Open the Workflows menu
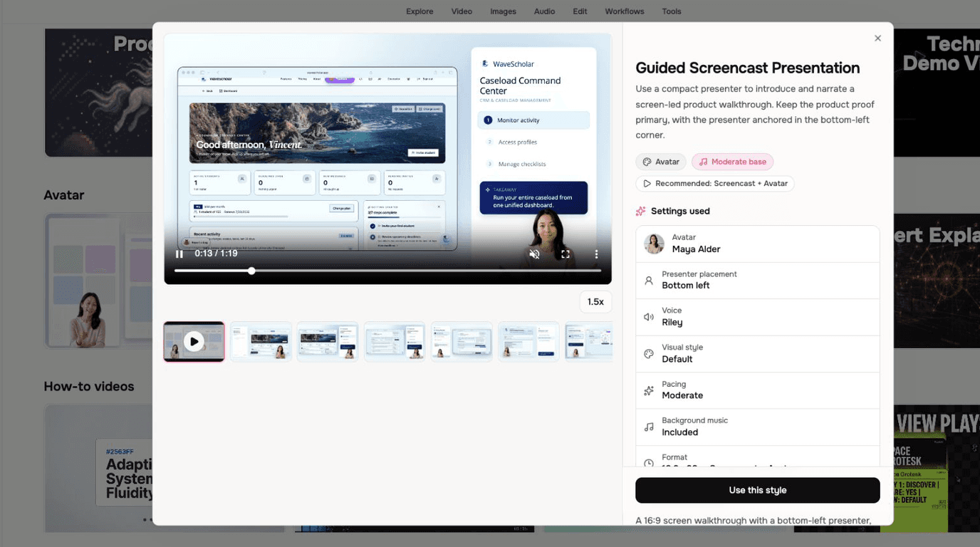Image resolution: width=980 pixels, height=547 pixels. (625, 11)
